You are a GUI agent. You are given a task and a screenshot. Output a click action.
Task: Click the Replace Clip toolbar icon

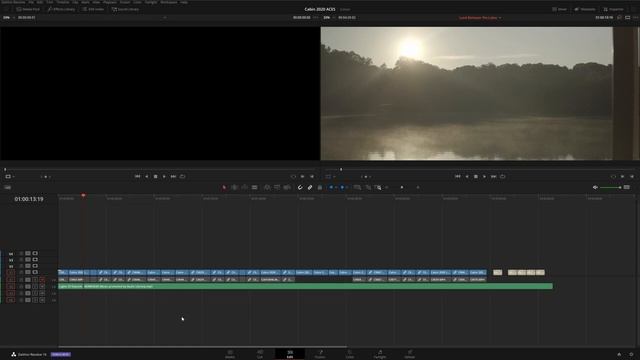[x=287, y=187]
